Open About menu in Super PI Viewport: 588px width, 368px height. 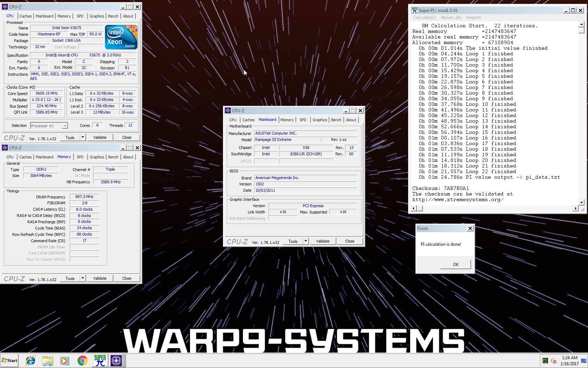pos(451,18)
